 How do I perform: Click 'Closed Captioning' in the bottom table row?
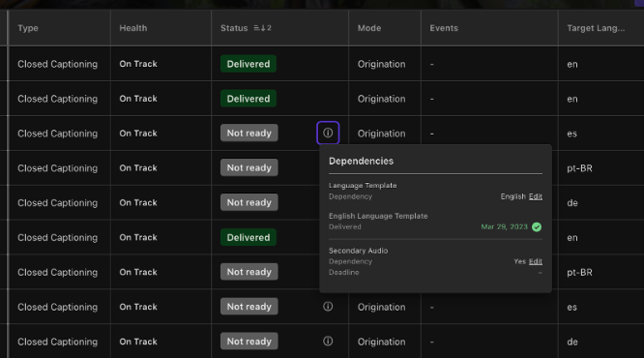point(57,342)
